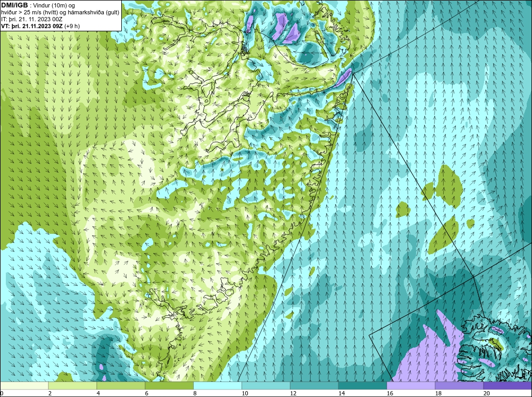
Task: Click the legend label '12'
Action: [293, 393]
